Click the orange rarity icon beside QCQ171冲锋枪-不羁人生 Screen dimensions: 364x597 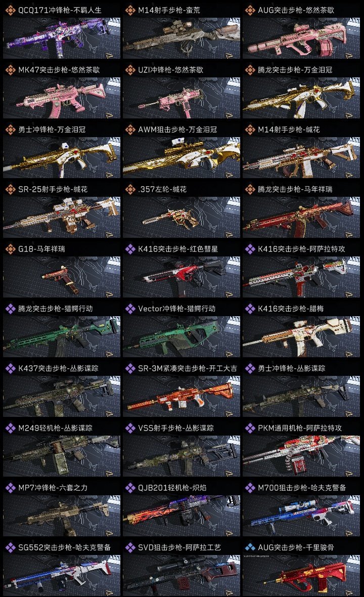pyautogui.click(x=10, y=10)
